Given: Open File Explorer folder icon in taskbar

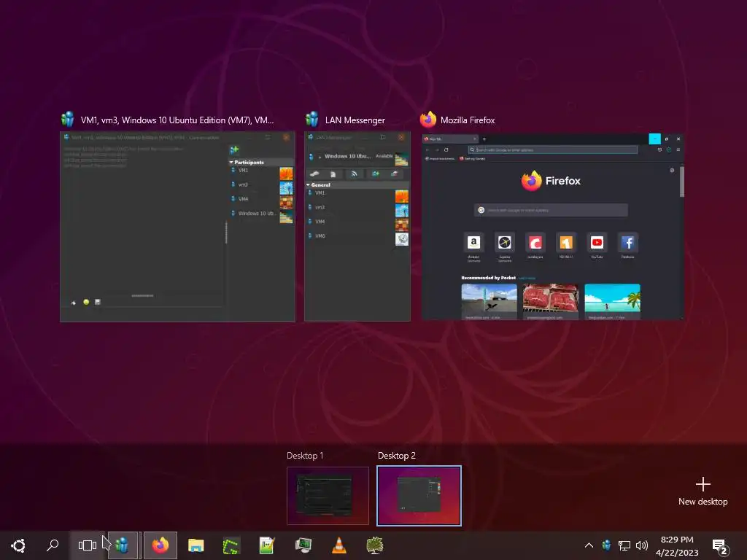Looking at the screenshot, I should tap(196, 545).
